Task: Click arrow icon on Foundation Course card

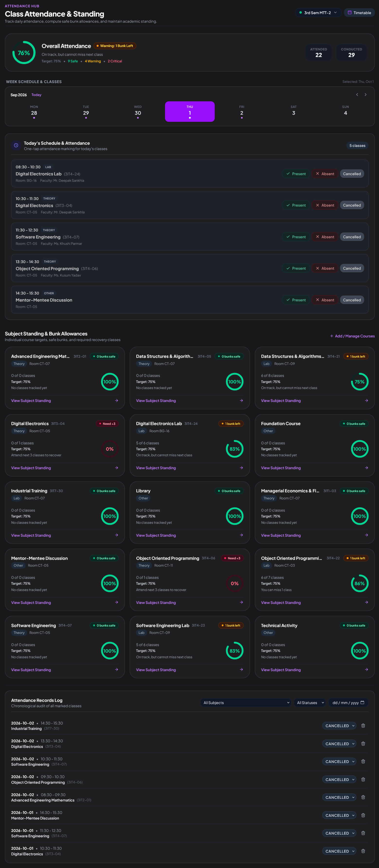Action: (367, 468)
